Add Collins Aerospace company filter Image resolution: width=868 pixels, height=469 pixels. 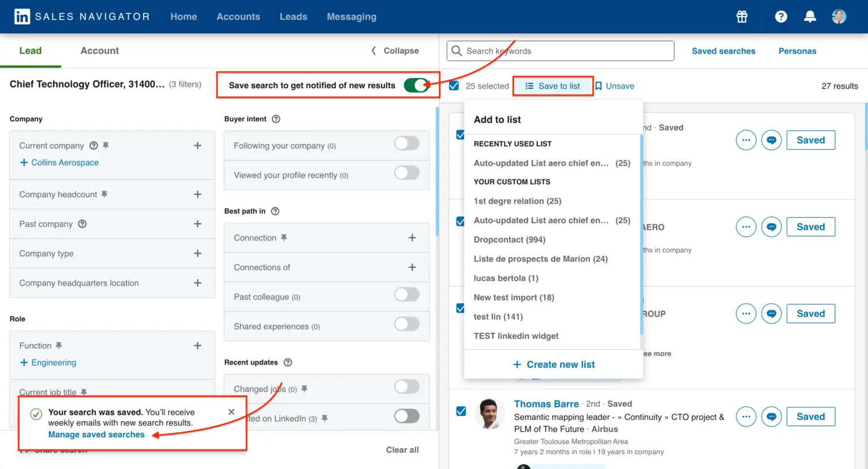tap(59, 162)
